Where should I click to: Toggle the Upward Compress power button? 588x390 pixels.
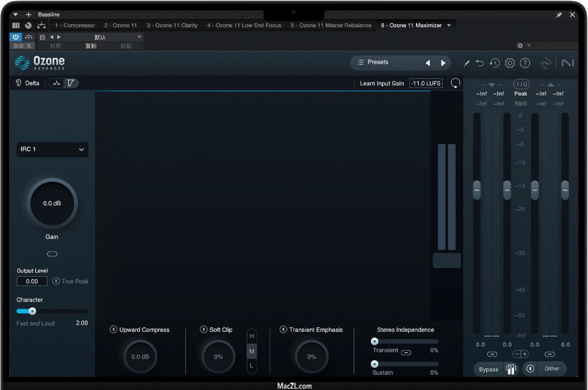(114, 330)
